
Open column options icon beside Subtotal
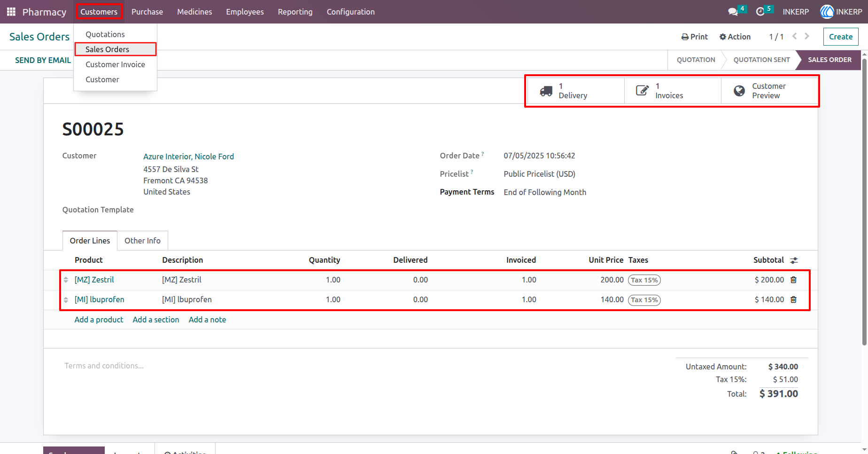coord(794,260)
